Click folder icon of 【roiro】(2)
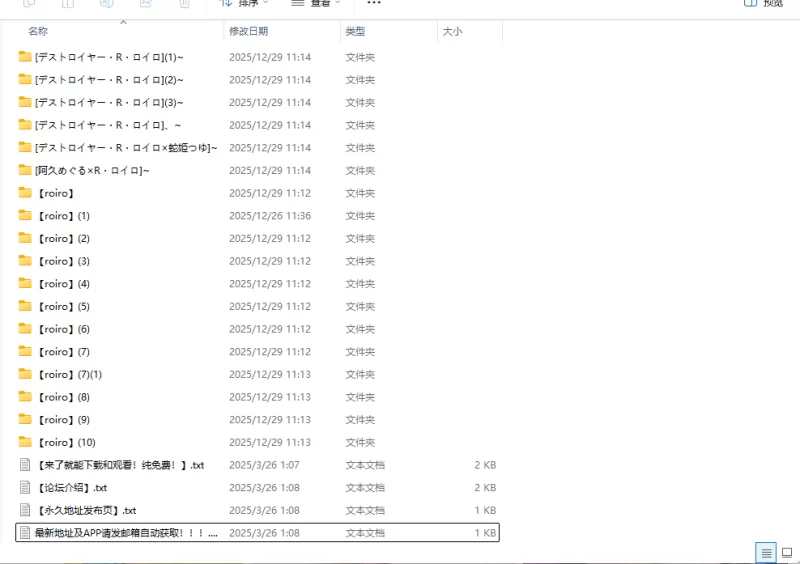The width and height of the screenshot is (800, 564). pos(24,238)
